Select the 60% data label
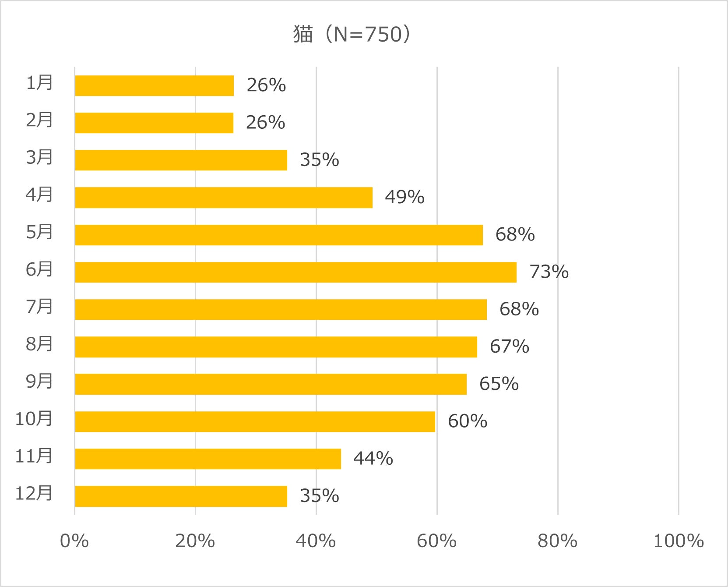 click(x=467, y=421)
